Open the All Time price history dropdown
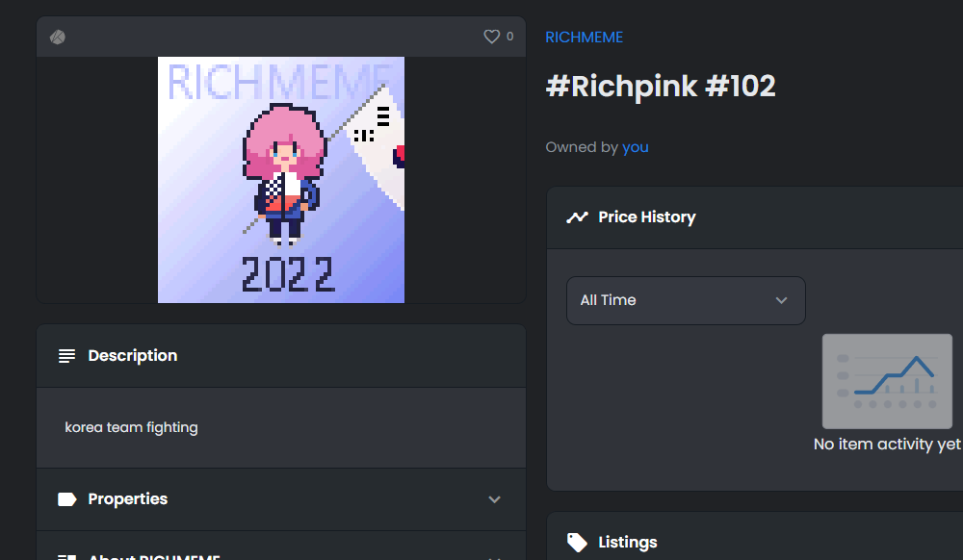Viewport: 963px width, 560px height. click(686, 300)
